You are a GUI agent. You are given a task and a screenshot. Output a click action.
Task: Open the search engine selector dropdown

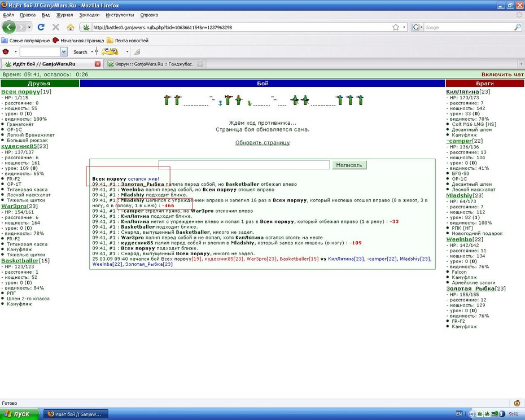pos(421,28)
